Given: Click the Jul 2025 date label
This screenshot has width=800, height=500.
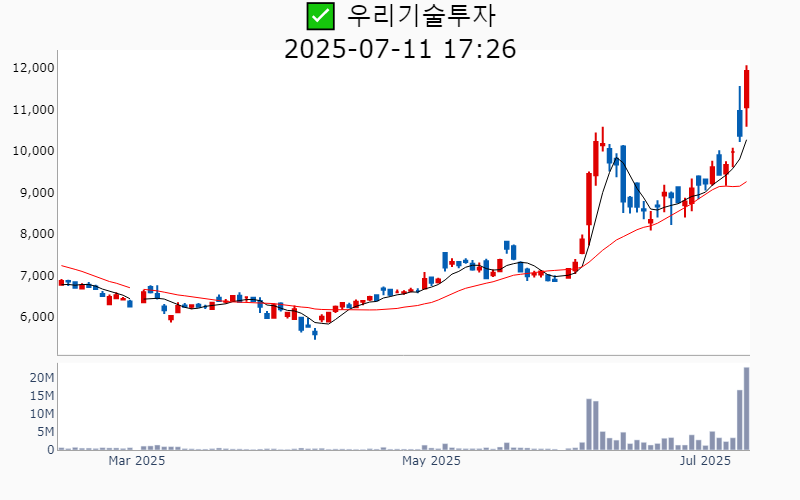Looking at the screenshot, I should point(706,461).
